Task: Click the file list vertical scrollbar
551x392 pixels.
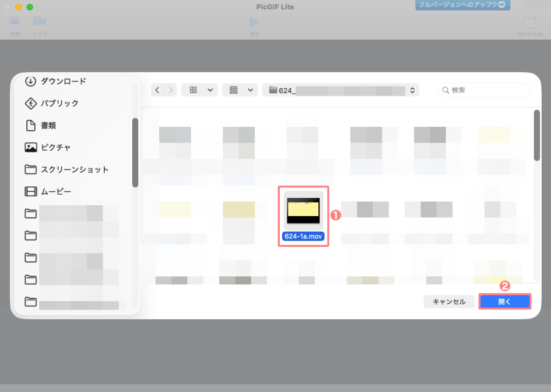Action: (536, 136)
